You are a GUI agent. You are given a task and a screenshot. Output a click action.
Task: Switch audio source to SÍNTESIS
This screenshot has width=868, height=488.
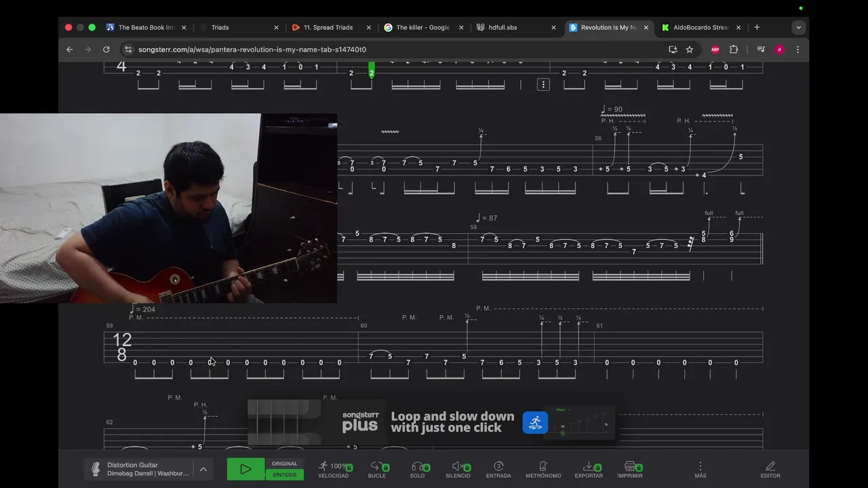pos(285,474)
